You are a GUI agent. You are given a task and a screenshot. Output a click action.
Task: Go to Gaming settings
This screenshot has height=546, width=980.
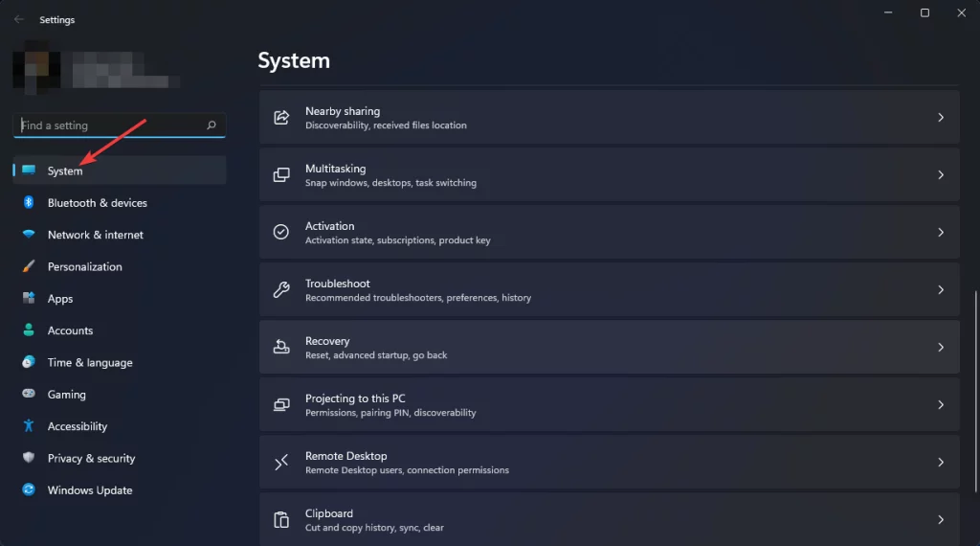(120, 394)
